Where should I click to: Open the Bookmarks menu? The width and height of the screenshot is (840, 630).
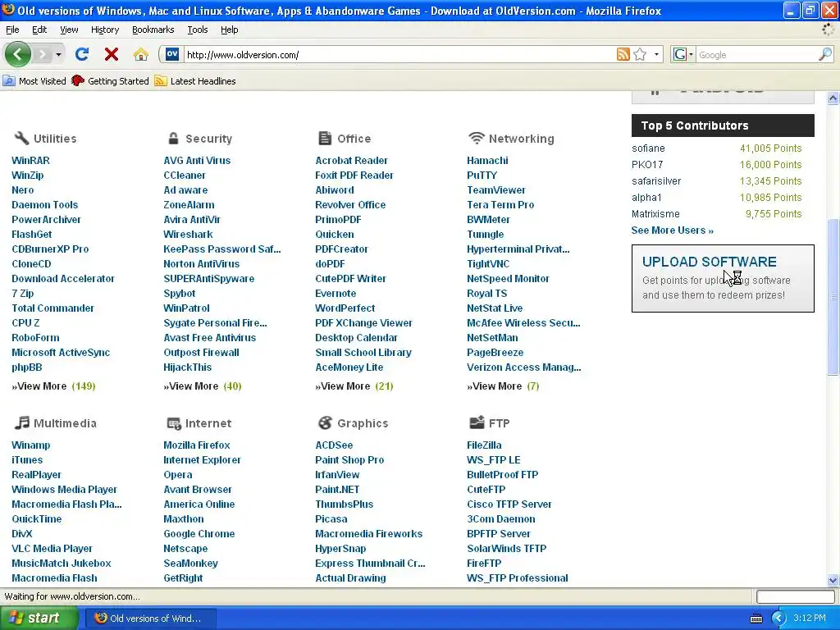[153, 30]
